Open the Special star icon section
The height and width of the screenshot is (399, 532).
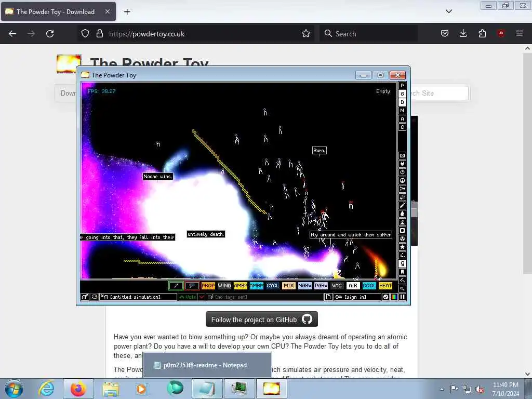click(x=403, y=247)
